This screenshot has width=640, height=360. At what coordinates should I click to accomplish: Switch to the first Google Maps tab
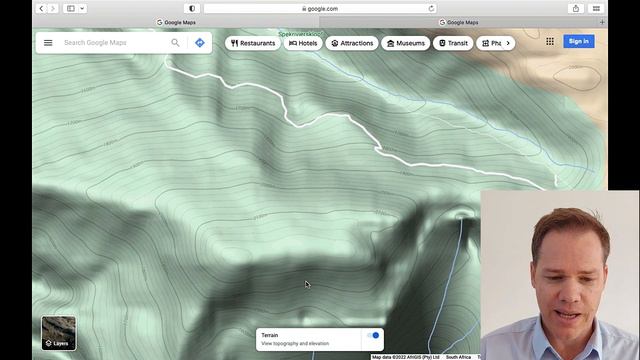point(176,22)
